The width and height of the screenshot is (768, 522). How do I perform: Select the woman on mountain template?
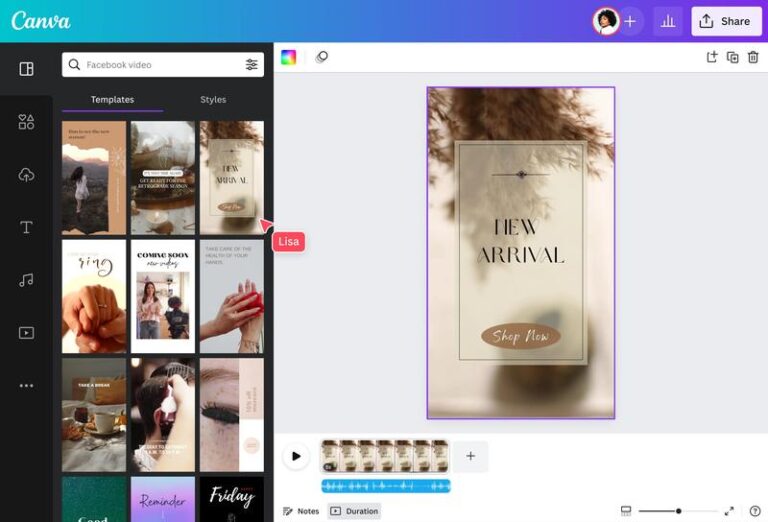pyautogui.click(x=94, y=178)
